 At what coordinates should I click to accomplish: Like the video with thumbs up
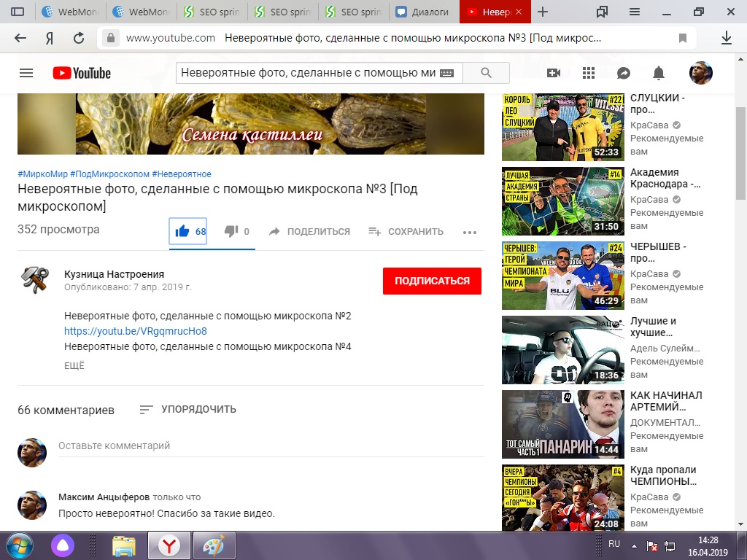(188, 231)
